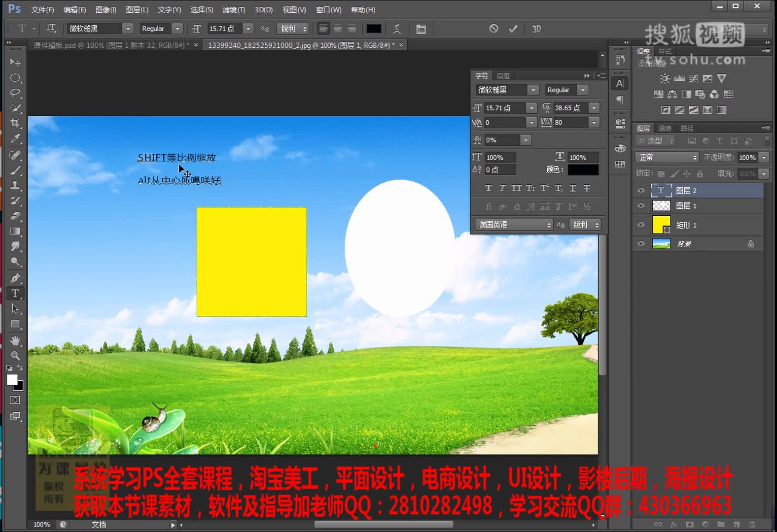
Task: Open font size dropdown in options bar
Action: 248,29
